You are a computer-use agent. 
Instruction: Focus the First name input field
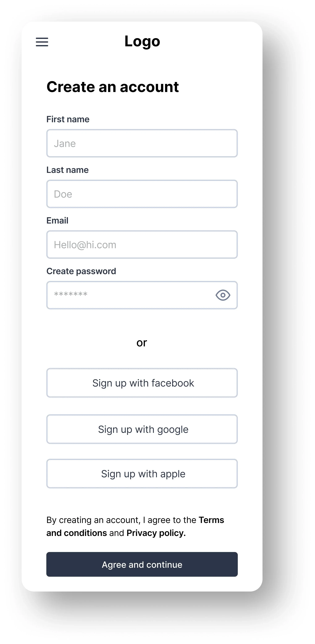click(142, 143)
